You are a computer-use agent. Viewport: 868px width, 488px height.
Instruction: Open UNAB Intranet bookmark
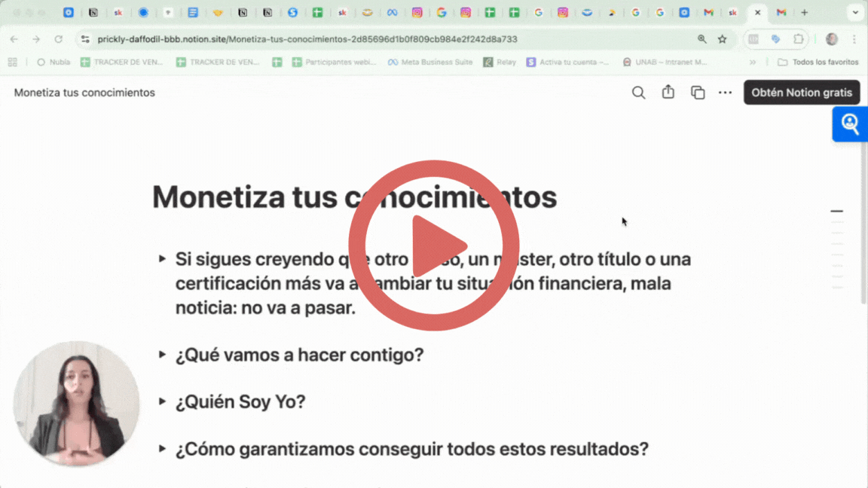[665, 62]
